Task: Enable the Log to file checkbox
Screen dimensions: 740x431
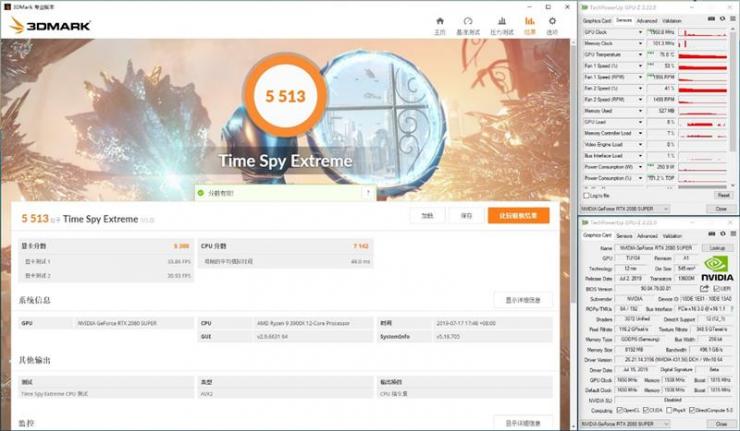Action: click(587, 195)
